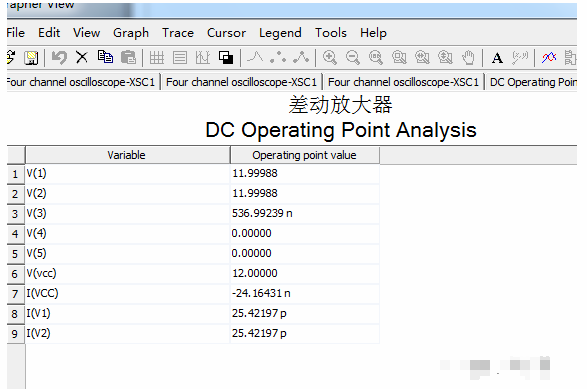The image size is (587, 389).
Task: Click the Paste toolbar icon
Action: tap(128, 58)
